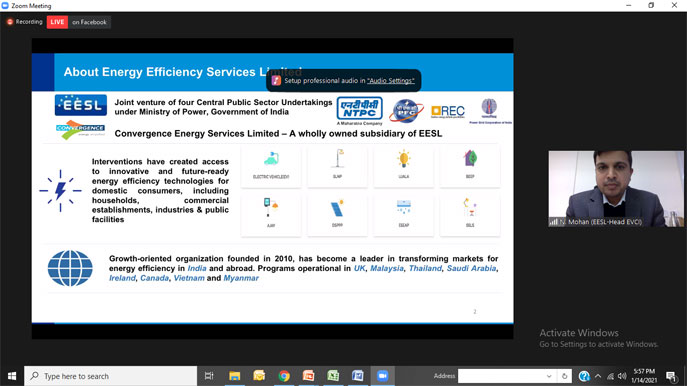Click the taskbar search box
This screenshot has height=386, width=687.
click(x=110, y=376)
